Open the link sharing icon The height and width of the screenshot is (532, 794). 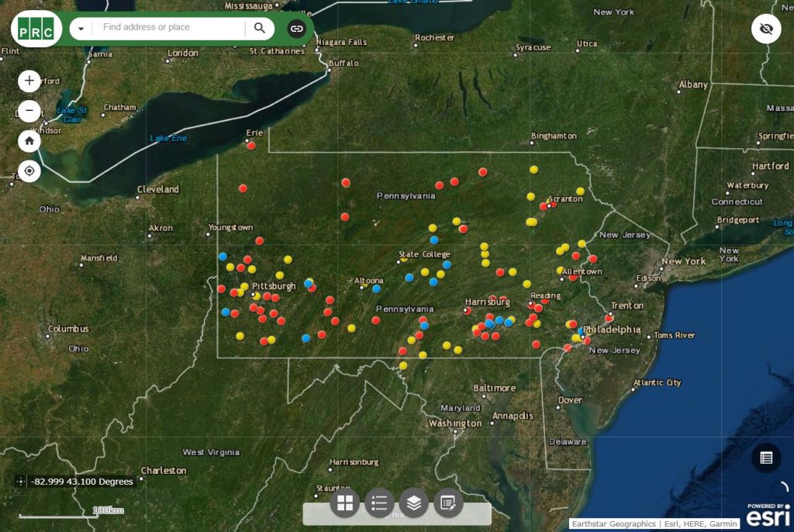(x=297, y=29)
